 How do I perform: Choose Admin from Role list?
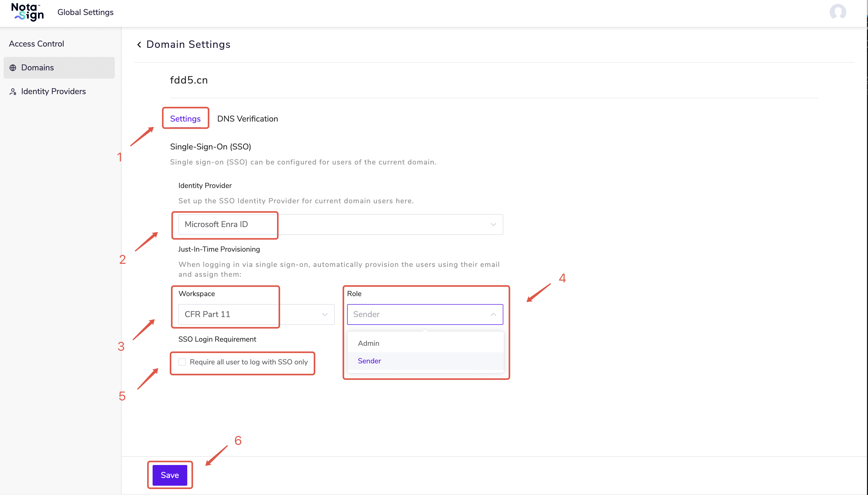pos(369,343)
